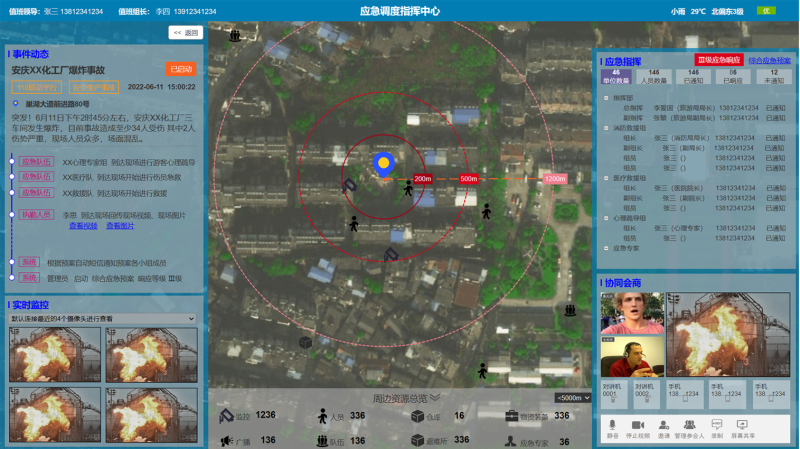The width and height of the screenshot is (800, 449).
Task: Open the <5000m range dropdown
Action: [573, 397]
